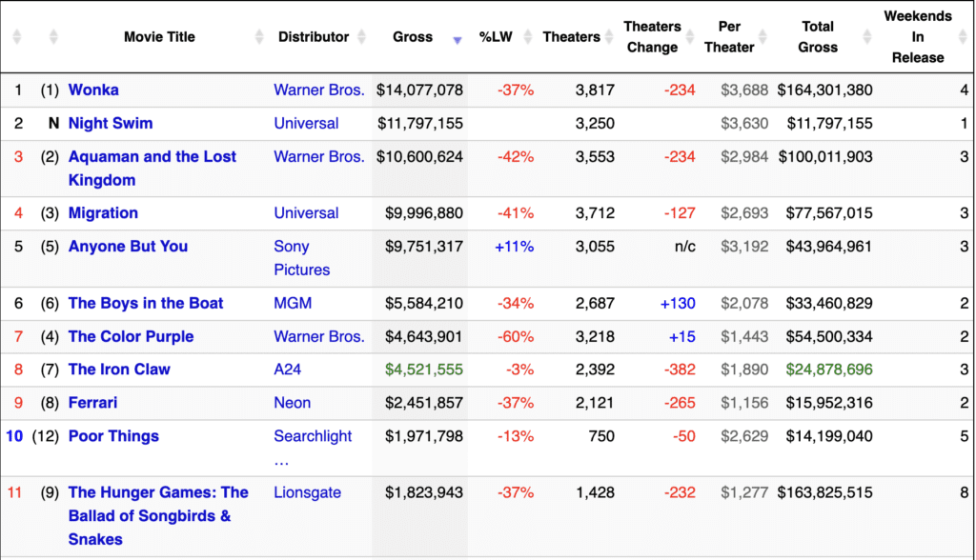Click the sort arrows beside Per Theater header
The width and height of the screenshot is (976, 560).
click(762, 37)
